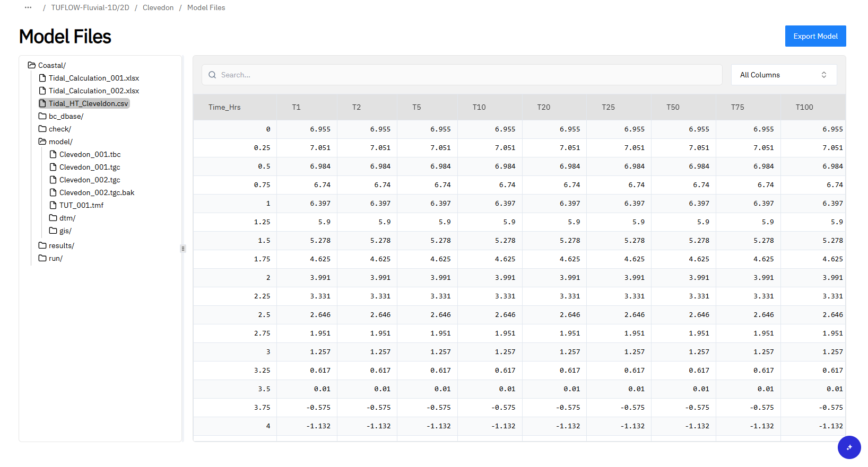
Task: Collapse the model/ folder
Action: coord(56,142)
